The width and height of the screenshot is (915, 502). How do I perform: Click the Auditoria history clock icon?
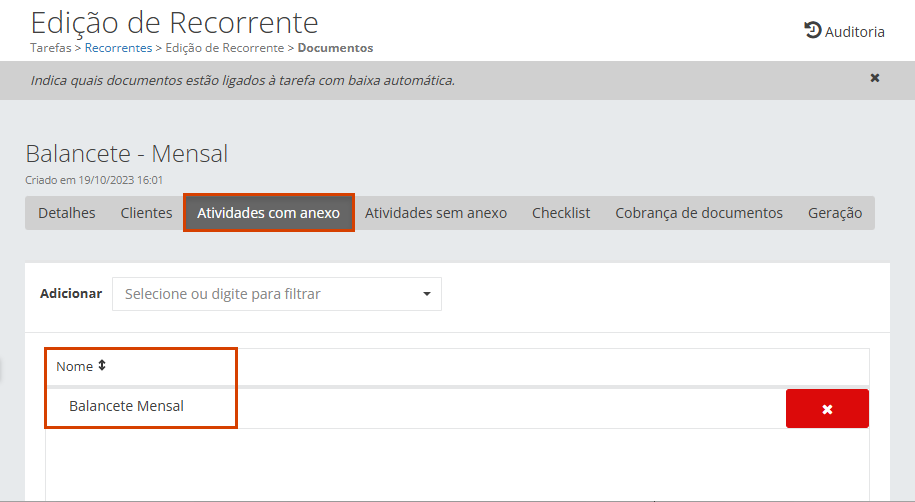[812, 31]
